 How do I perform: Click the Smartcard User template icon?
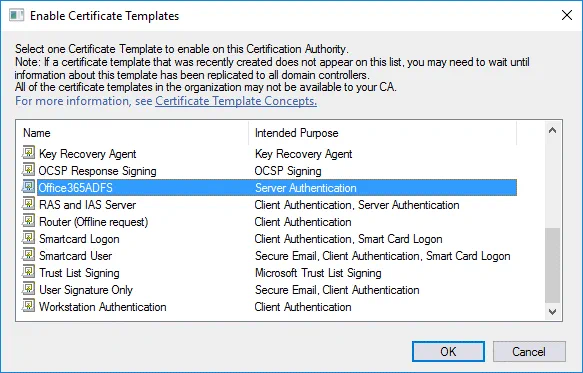(x=28, y=255)
